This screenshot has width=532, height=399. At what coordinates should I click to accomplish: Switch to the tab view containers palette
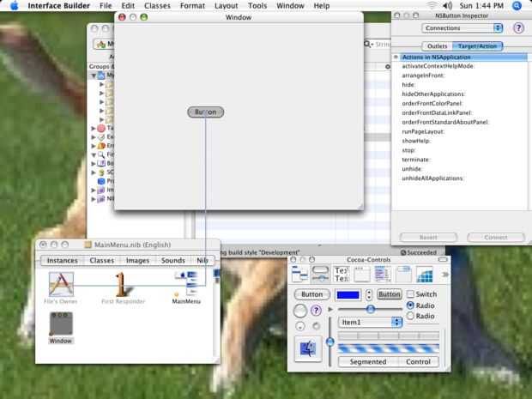coord(403,274)
